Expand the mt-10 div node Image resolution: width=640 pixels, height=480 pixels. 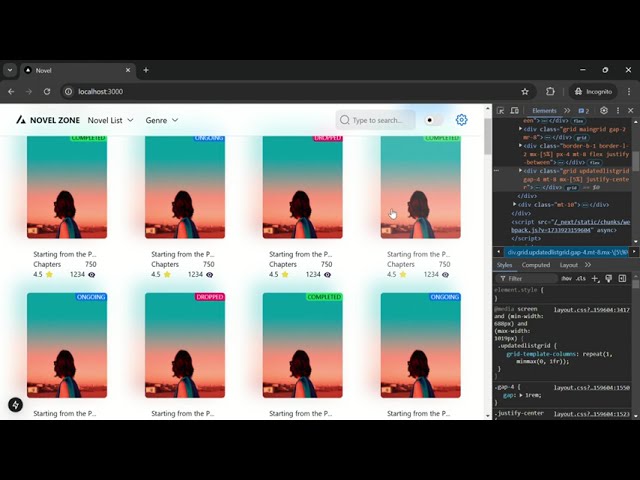[x=515, y=204]
